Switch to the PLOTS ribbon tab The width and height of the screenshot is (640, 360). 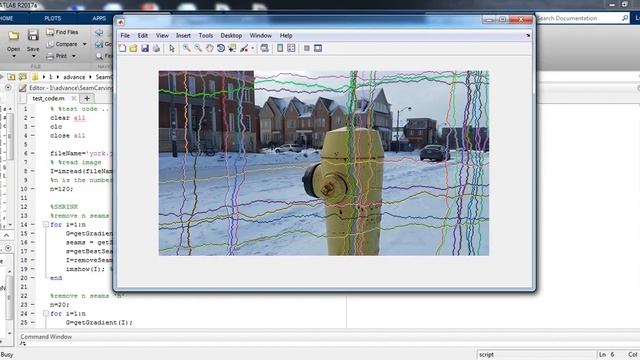tap(53, 18)
